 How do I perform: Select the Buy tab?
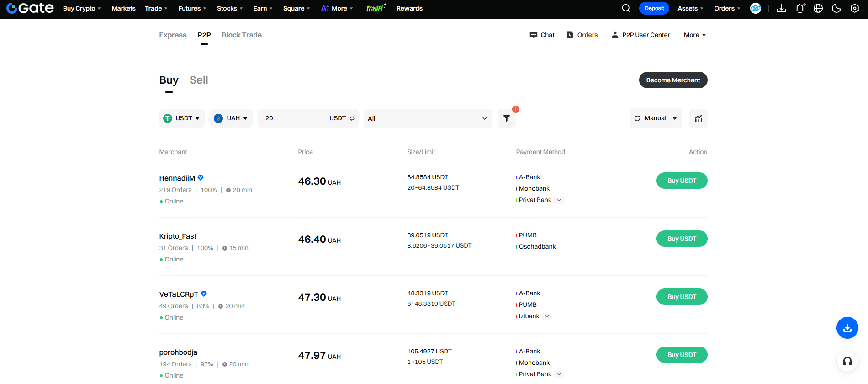169,80
